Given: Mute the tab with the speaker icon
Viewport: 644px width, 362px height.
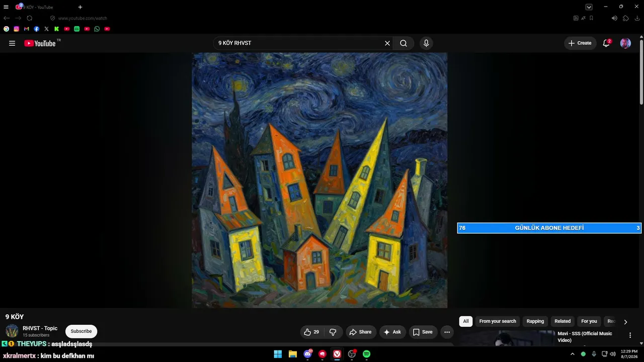Looking at the screenshot, I should [614, 18].
